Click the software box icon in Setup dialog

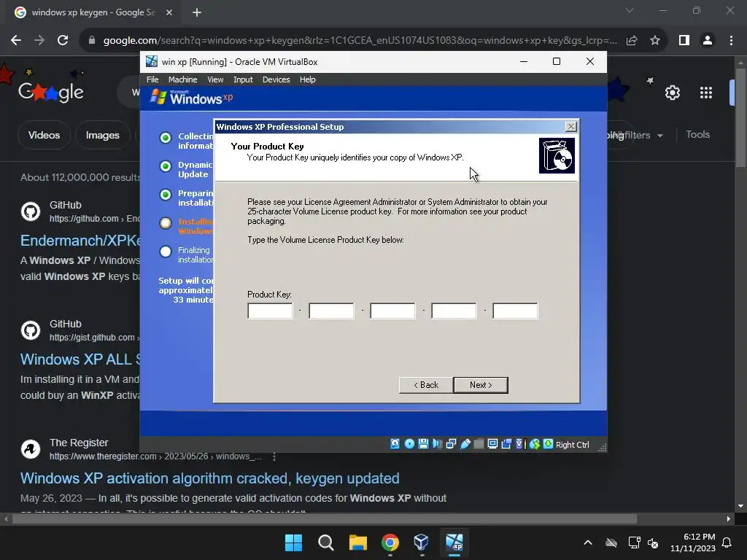click(x=557, y=156)
